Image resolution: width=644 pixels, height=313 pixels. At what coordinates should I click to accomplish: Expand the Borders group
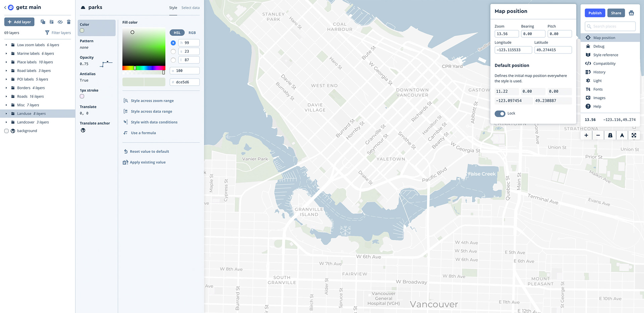pyautogui.click(x=6, y=88)
